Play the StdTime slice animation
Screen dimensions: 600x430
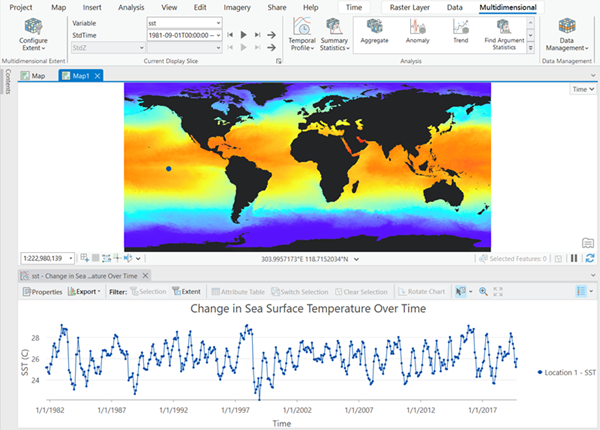click(243, 35)
